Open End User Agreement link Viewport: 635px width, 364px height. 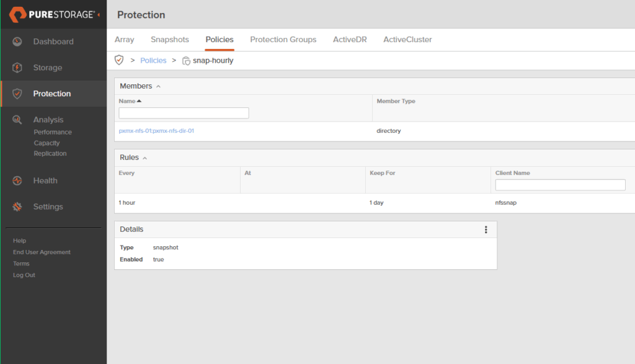[x=42, y=252]
